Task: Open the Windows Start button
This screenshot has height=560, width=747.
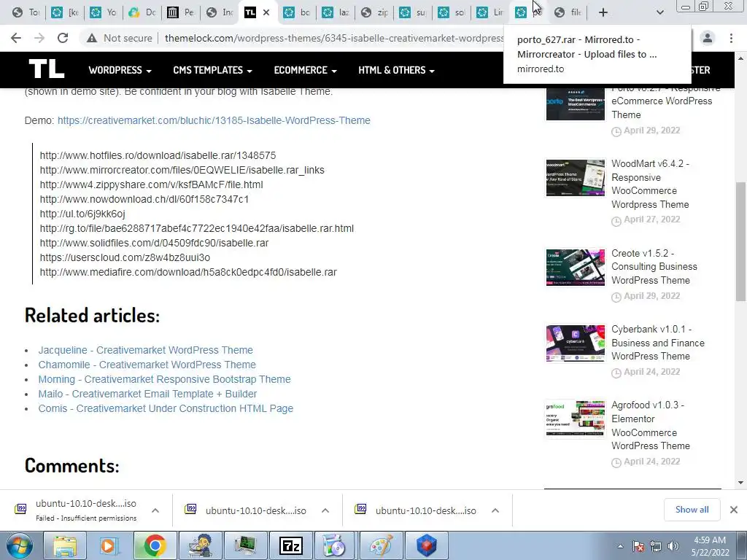Action: pos(20,545)
